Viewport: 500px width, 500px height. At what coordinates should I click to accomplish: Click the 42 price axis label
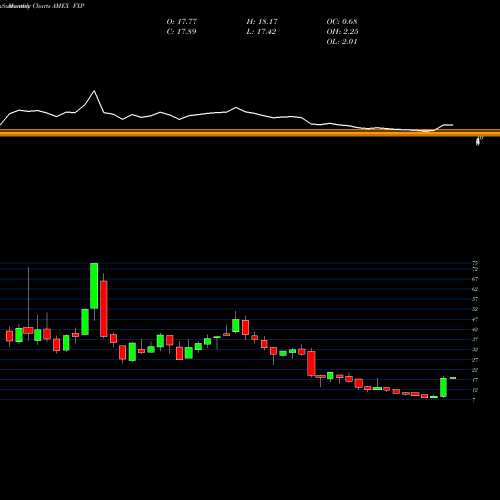pos(475,329)
